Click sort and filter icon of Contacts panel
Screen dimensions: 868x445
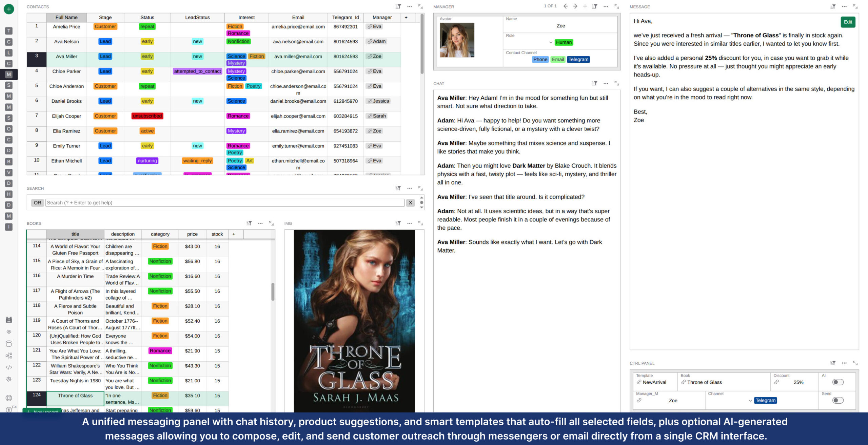[x=398, y=6]
